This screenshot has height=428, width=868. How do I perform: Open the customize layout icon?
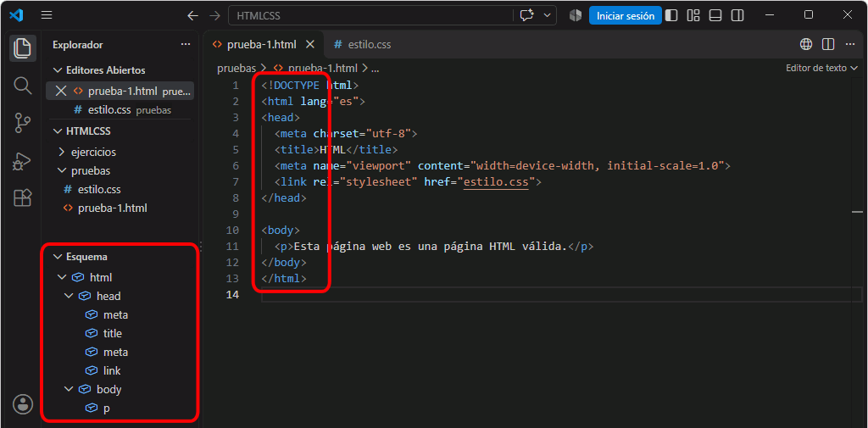click(693, 15)
